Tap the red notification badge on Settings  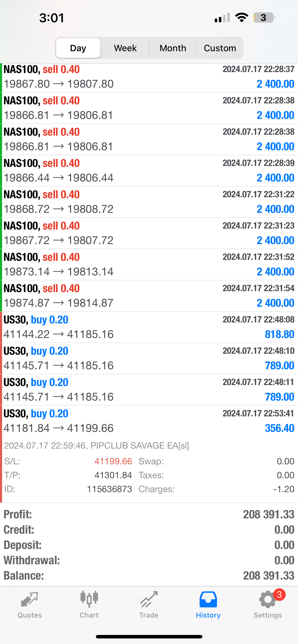279,595
